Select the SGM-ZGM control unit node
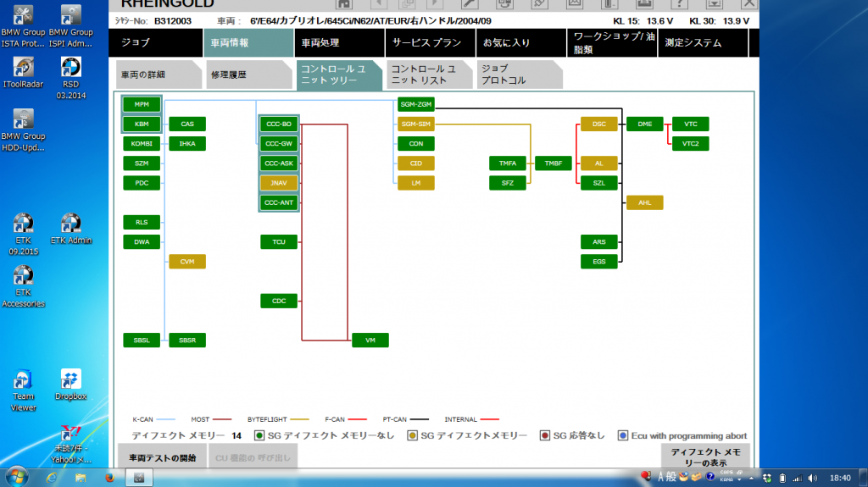Image resolution: width=868 pixels, height=487 pixels. tap(415, 104)
